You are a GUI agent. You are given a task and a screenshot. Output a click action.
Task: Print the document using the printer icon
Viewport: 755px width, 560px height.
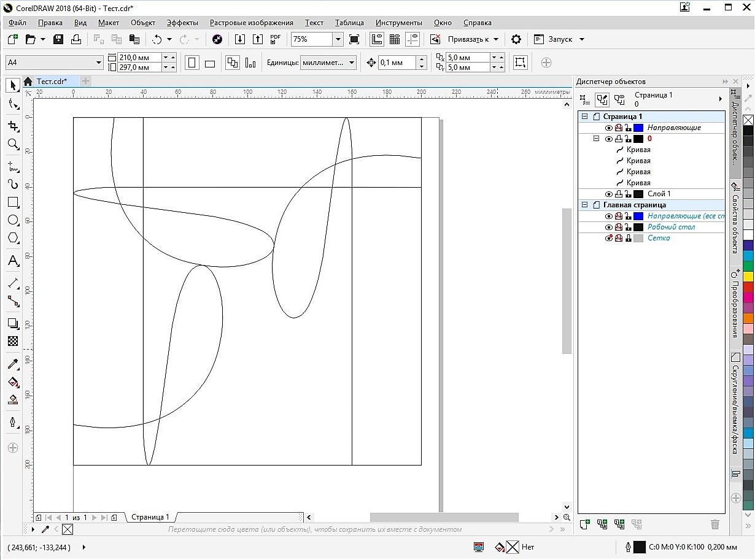(x=76, y=39)
